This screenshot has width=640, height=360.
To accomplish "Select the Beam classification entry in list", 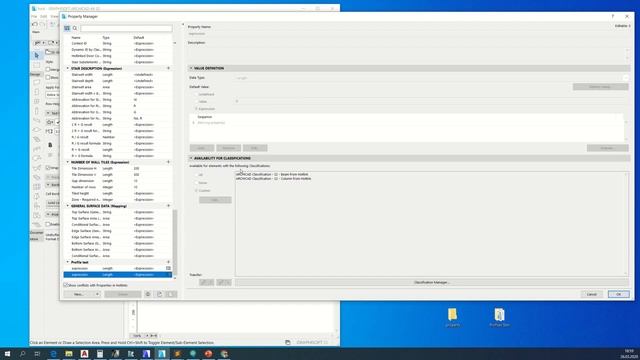I will pos(272,174).
